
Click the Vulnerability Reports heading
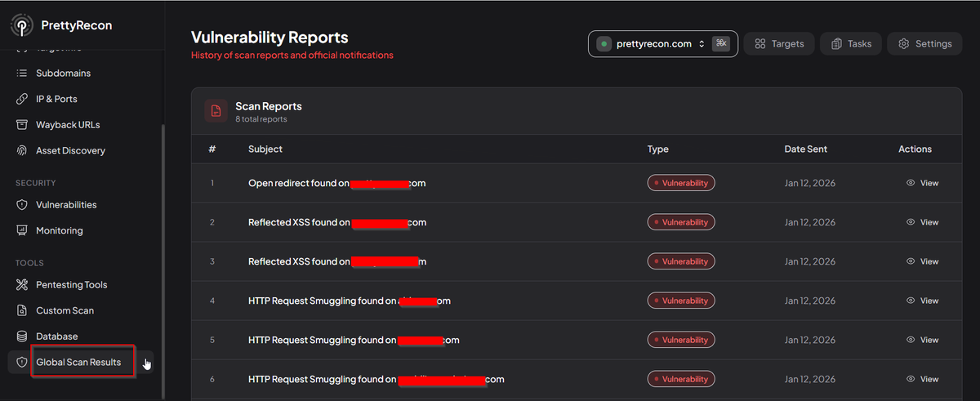(x=269, y=38)
